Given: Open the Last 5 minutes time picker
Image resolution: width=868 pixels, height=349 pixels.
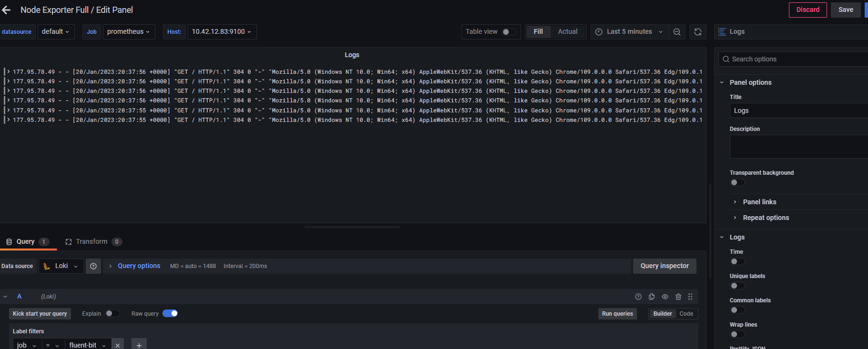Looking at the screenshot, I should (629, 32).
